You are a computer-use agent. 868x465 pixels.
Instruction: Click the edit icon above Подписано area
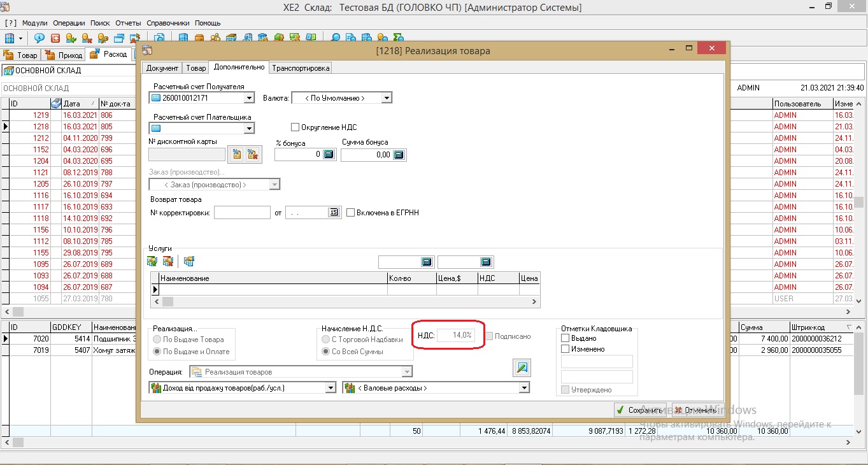[x=522, y=368]
